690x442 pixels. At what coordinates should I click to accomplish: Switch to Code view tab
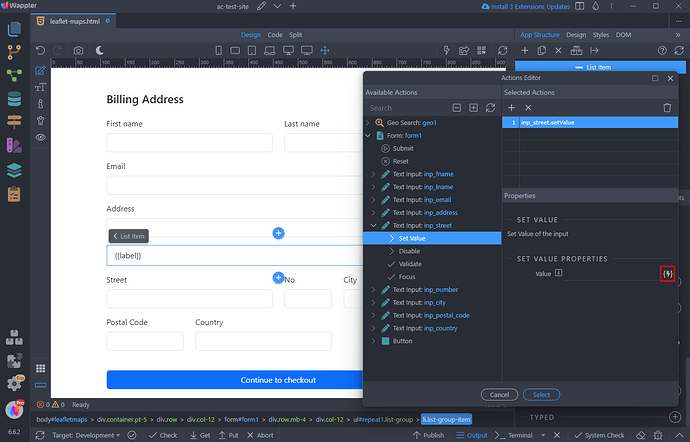click(x=275, y=35)
